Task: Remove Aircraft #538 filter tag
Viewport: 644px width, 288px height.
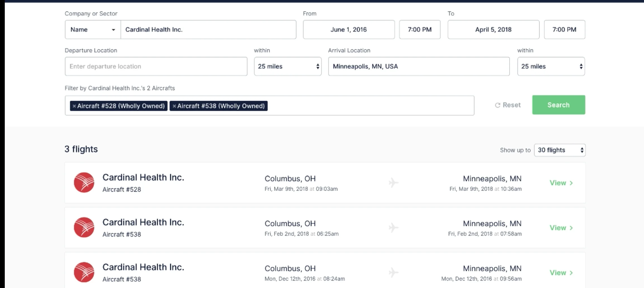Action: coord(174,106)
